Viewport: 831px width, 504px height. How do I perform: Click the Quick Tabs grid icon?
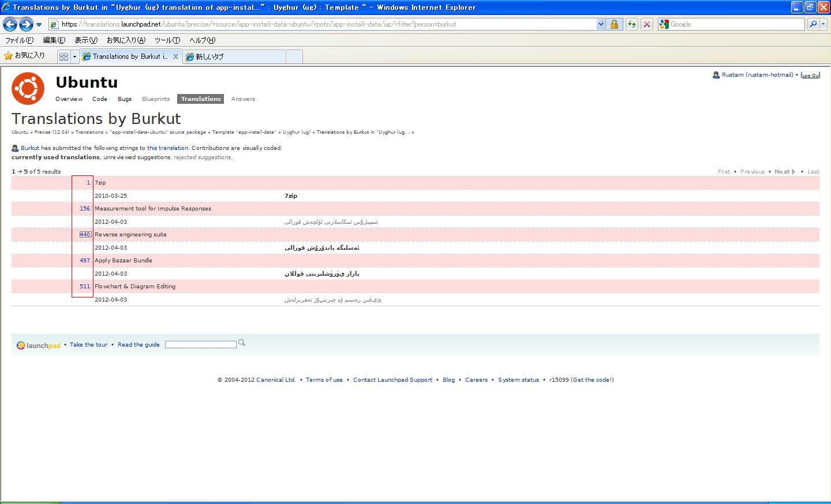tap(63, 57)
